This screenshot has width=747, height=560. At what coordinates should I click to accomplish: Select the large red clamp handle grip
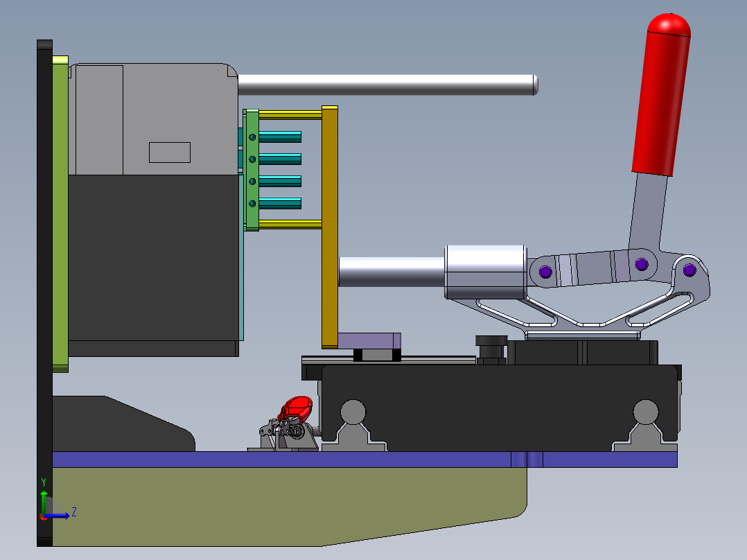pyautogui.click(x=662, y=96)
